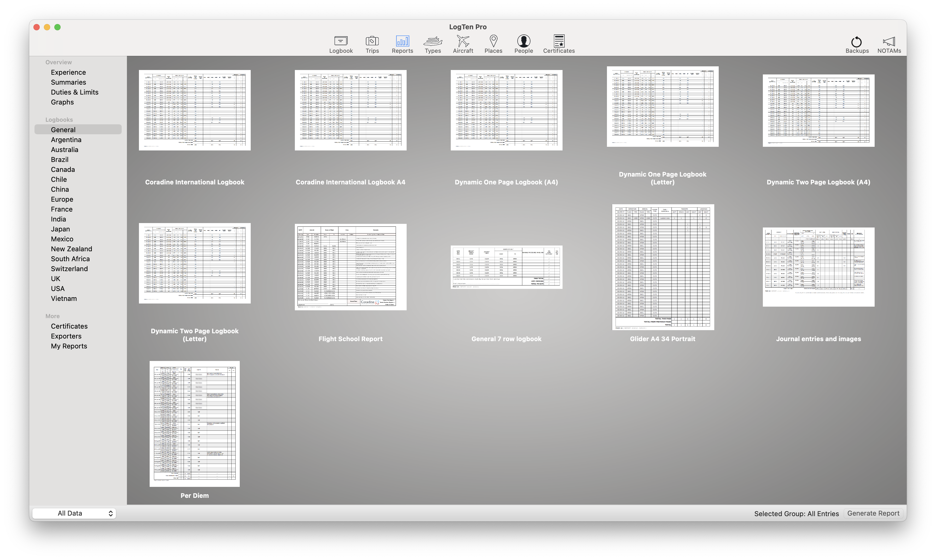Select the UK logbooks category
This screenshot has height=560, width=936.
55,278
